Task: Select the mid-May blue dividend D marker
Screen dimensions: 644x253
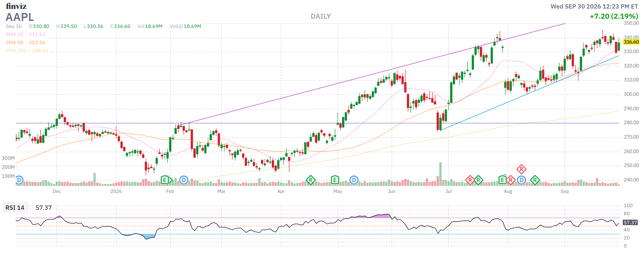Action: click(x=354, y=180)
